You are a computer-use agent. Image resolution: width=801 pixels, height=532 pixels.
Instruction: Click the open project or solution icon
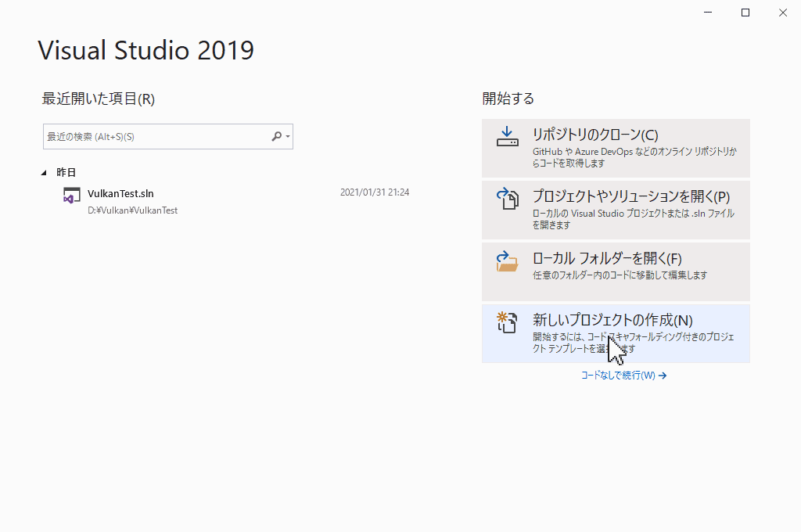click(507, 198)
